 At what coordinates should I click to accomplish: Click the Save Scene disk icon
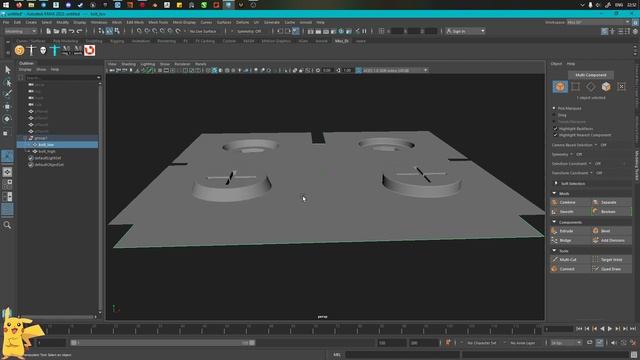pyautogui.click(x=64, y=31)
